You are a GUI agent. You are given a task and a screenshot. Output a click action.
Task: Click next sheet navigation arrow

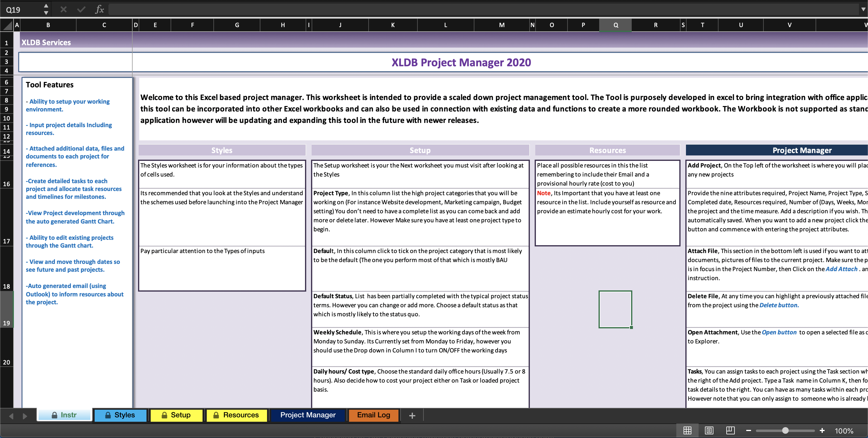click(x=25, y=416)
